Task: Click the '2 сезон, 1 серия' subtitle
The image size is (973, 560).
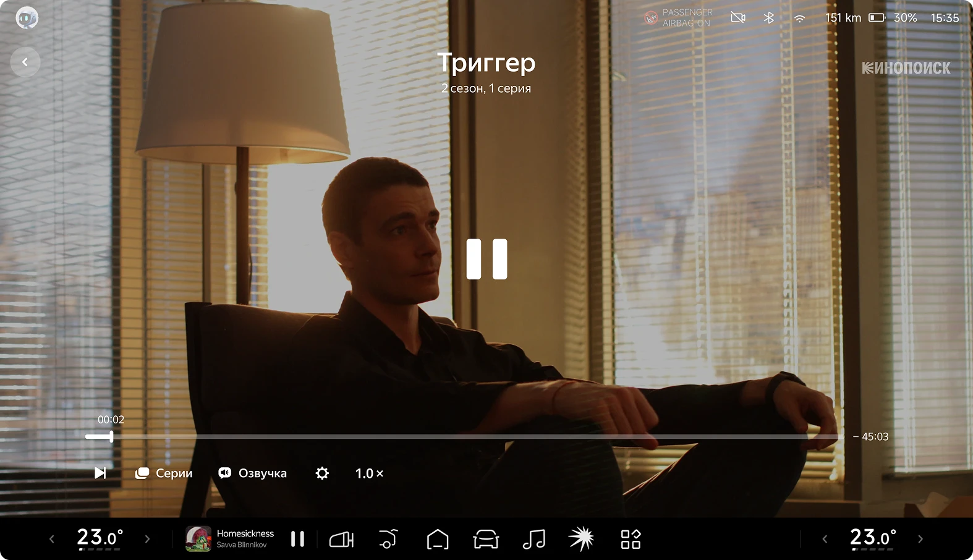Action: [487, 88]
